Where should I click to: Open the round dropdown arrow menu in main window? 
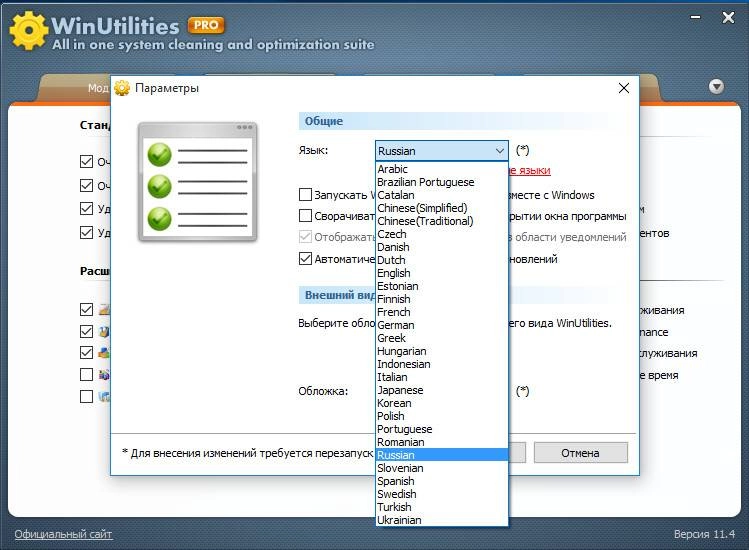716,86
